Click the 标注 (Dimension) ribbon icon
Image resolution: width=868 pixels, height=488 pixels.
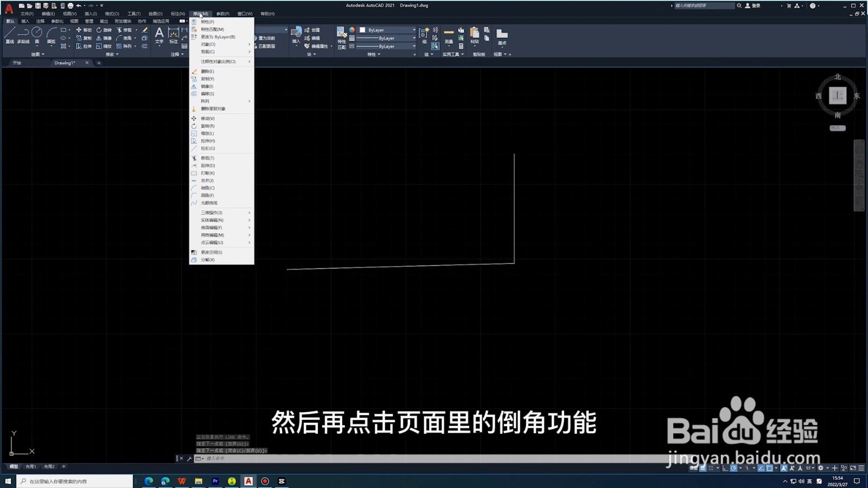(x=174, y=34)
